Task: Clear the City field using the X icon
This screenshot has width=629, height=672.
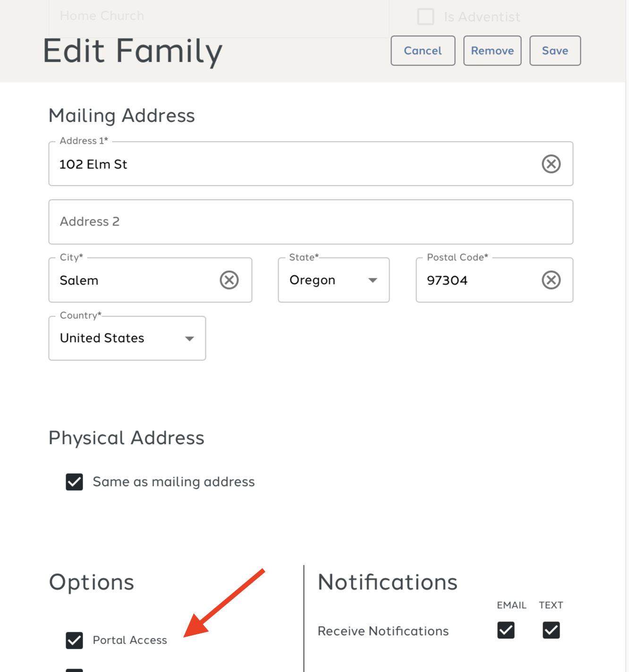Action: point(230,280)
